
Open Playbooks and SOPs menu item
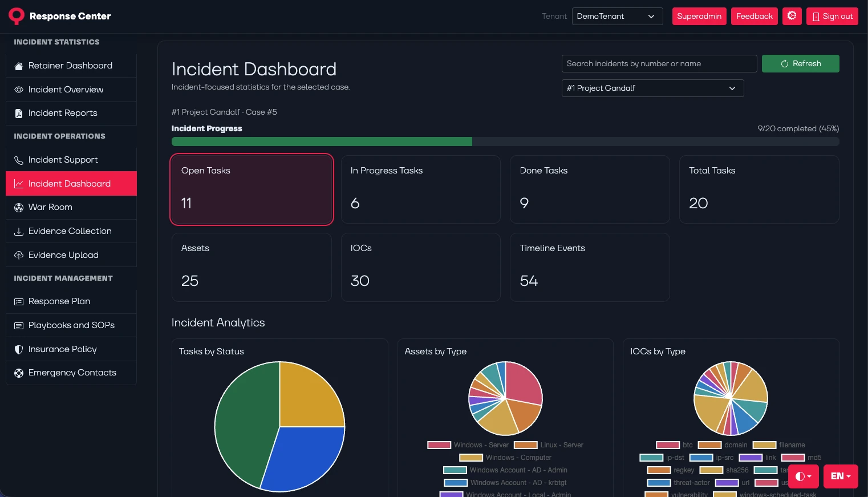click(x=71, y=325)
